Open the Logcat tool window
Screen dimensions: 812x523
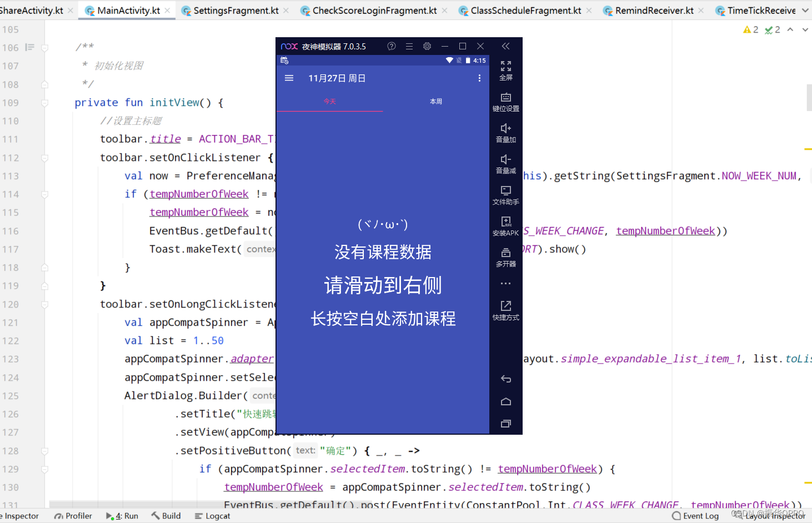(x=212, y=516)
